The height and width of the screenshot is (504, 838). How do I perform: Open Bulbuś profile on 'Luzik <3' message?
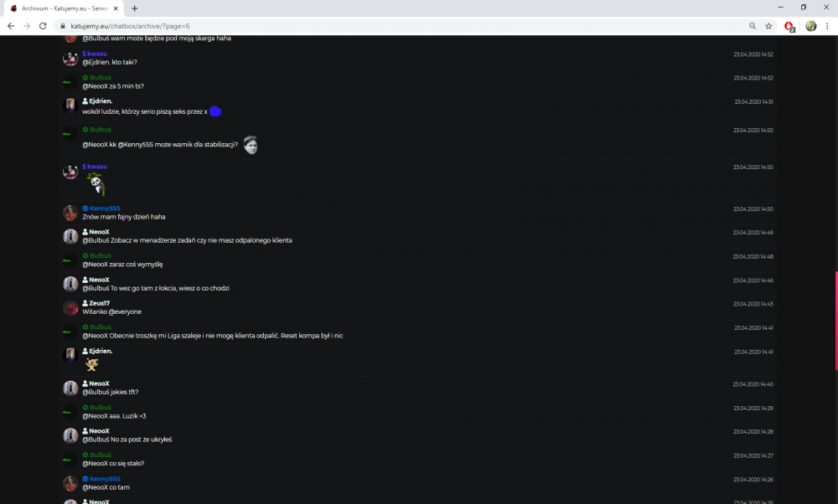[101, 408]
